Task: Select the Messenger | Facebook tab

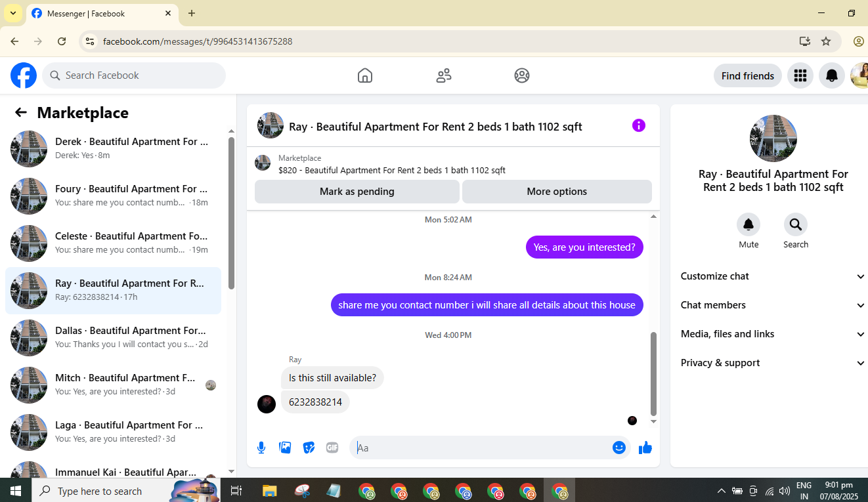Action: pyautogui.click(x=102, y=13)
